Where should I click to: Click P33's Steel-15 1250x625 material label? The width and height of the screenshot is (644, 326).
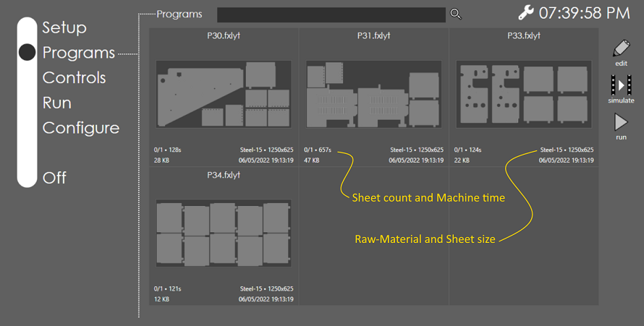(x=567, y=150)
